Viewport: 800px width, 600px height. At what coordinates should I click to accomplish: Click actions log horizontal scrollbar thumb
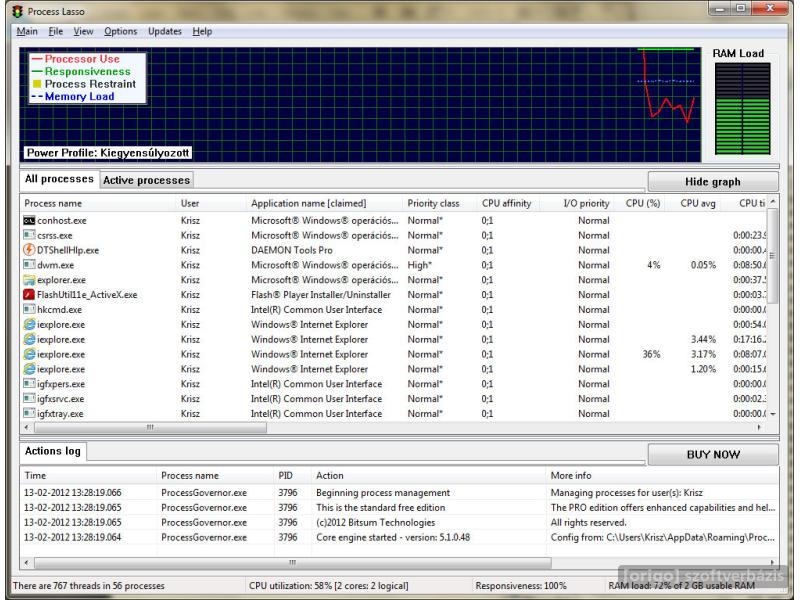(293, 563)
